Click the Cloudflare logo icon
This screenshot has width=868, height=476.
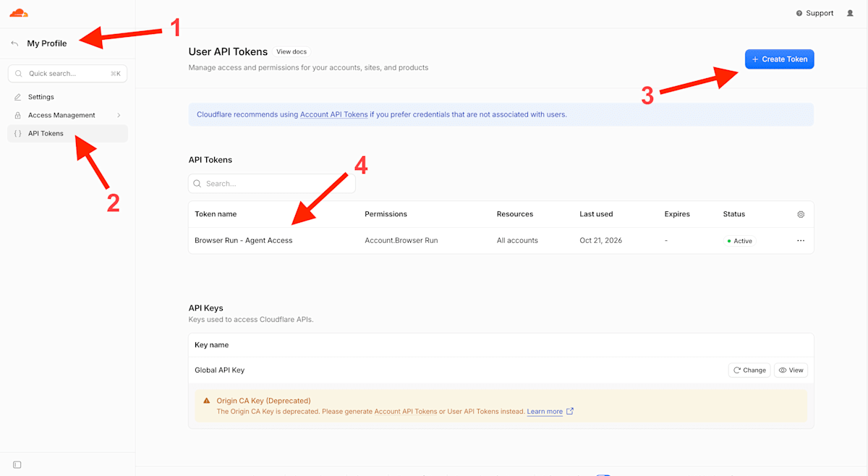pos(19,13)
